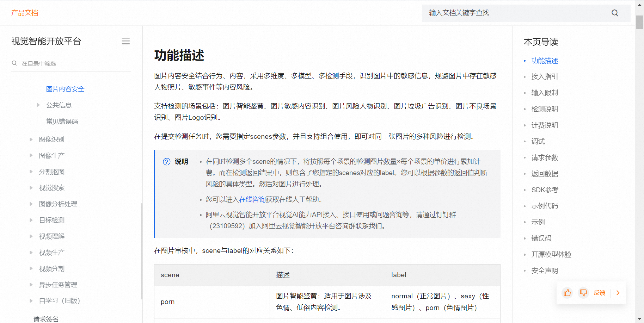
Task: Expand the 公共信息 tree node arrow
Action: [x=38, y=105]
